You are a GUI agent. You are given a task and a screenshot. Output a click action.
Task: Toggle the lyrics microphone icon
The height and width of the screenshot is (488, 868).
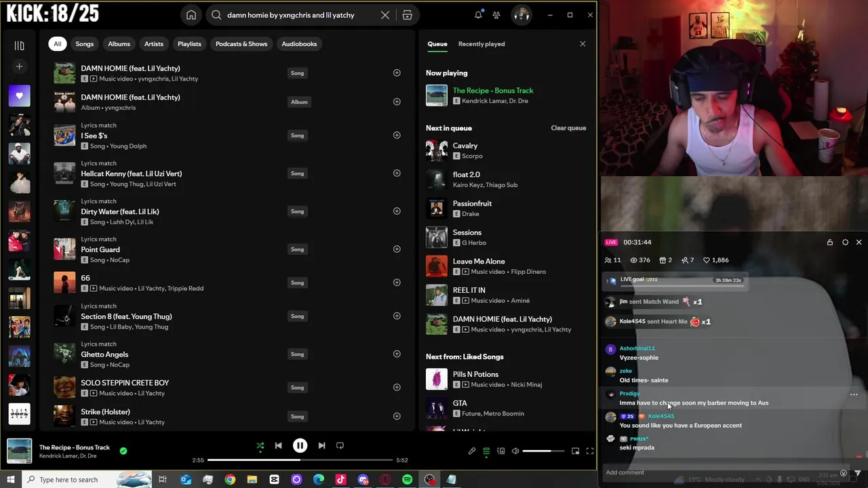click(472, 451)
